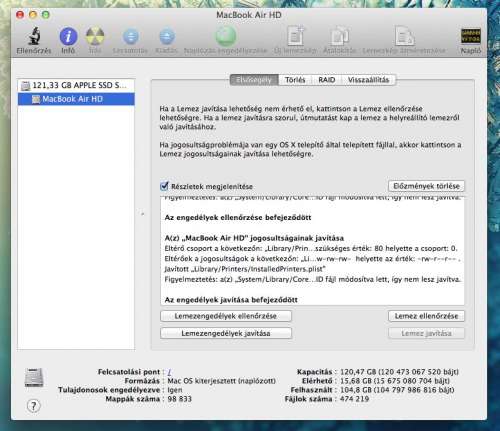The width and height of the screenshot is (500, 431).
Task: Click the Fájlok száma value 474 219
Action: coord(354,399)
